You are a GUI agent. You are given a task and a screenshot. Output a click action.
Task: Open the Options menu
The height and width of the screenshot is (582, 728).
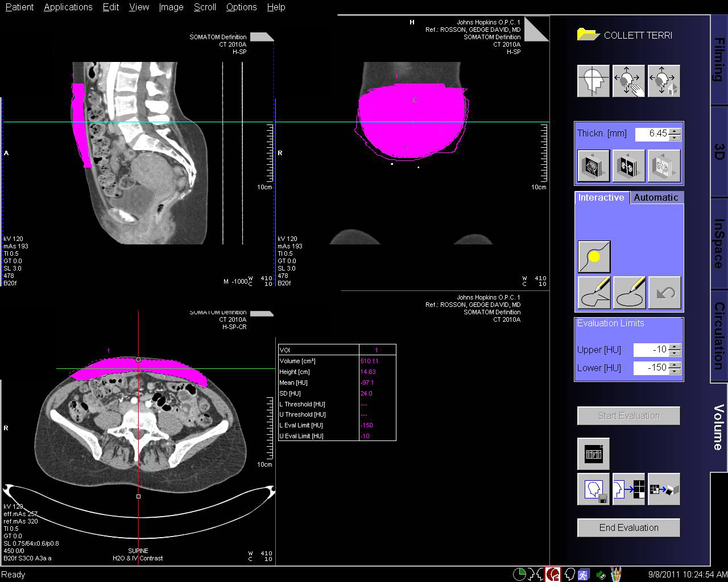click(241, 7)
